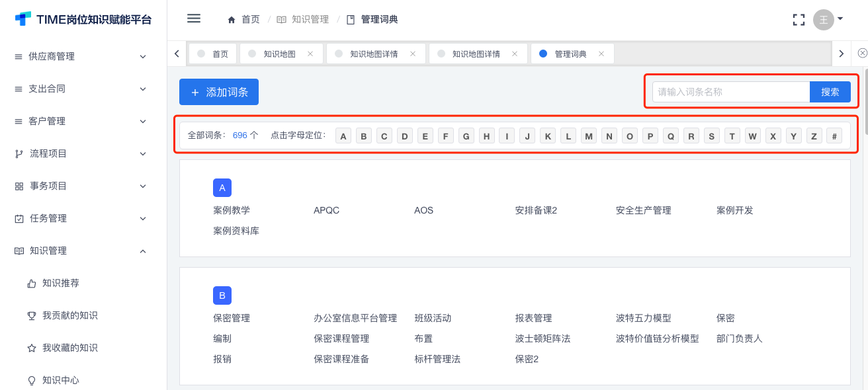Open the AOS entry
The image size is (868, 390).
423,210
